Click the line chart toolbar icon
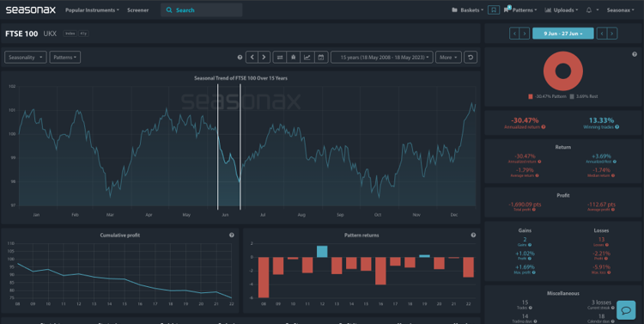644x324 pixels. [307, 58]
